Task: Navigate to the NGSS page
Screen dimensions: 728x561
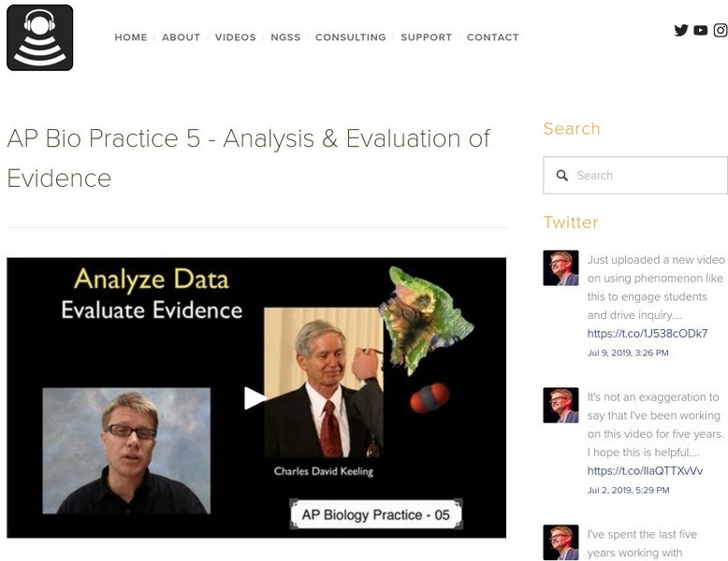Action: tap(285, 37)
